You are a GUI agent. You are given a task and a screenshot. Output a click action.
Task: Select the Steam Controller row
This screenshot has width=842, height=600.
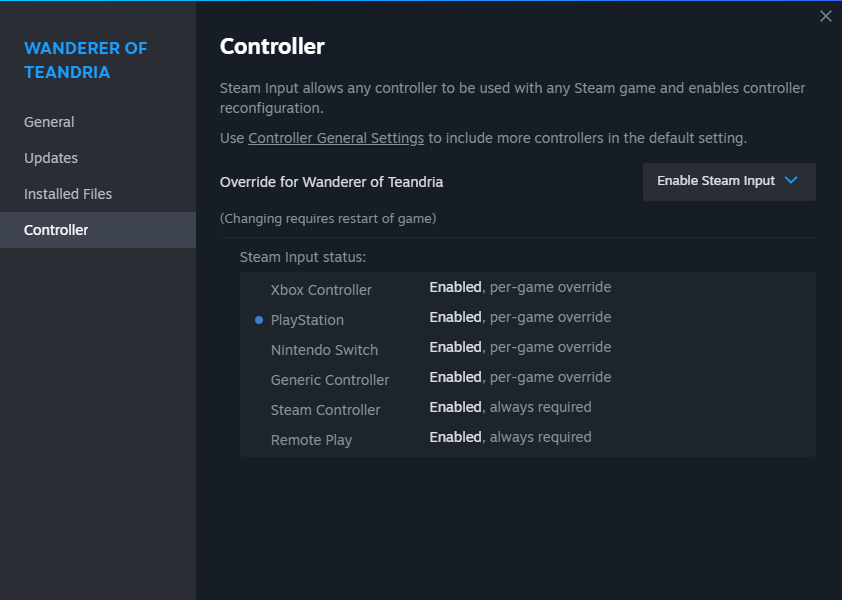click(x=325, y=410)
